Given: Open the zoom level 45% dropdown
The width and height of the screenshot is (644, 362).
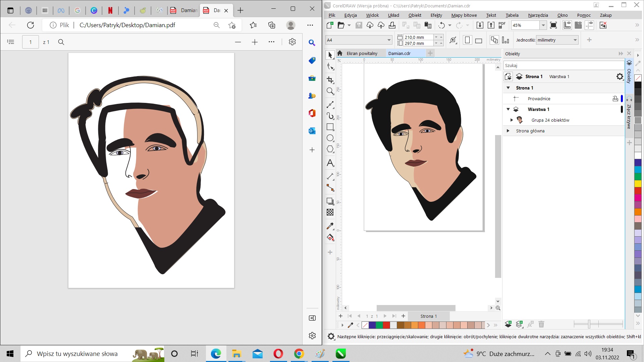Looking at the screenshot, I should [x=543, y=25].
